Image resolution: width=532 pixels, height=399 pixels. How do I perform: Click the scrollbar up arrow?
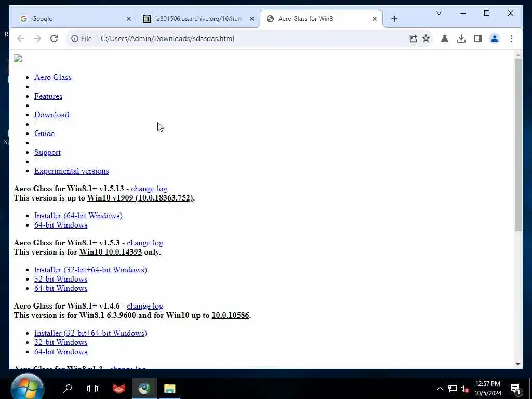(518, 55)
